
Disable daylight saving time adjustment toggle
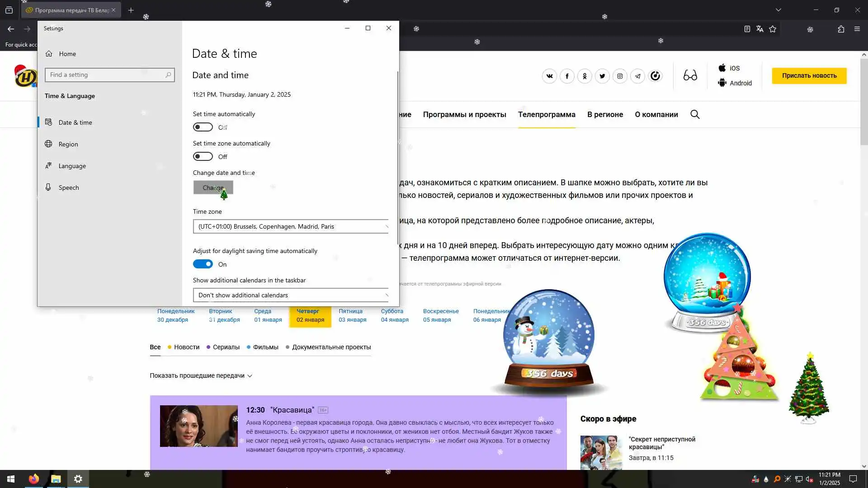203,264
